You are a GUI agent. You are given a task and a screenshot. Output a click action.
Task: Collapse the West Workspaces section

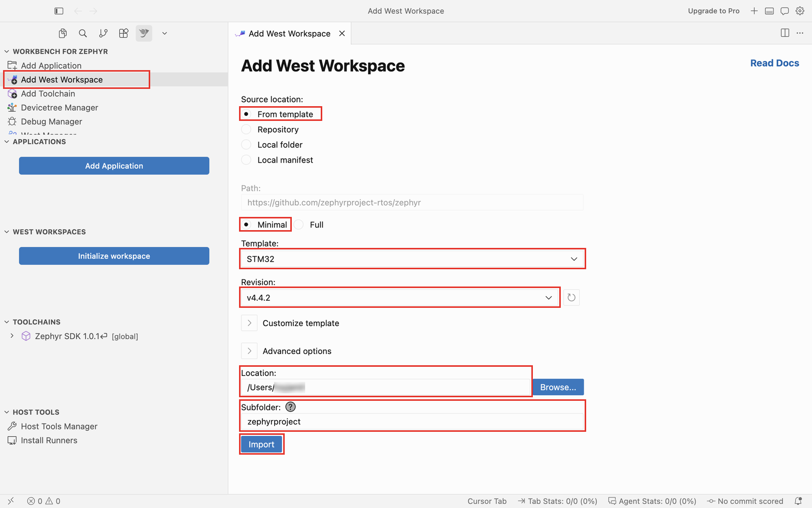[7, 232]
